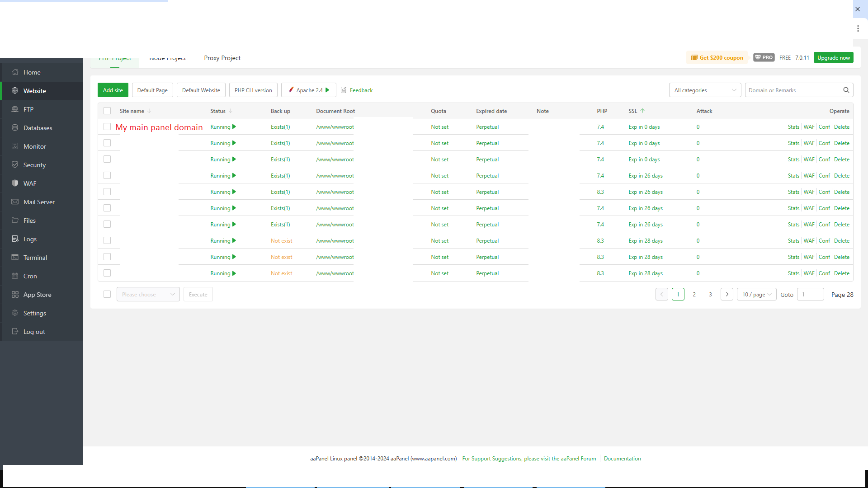Click the search magnifier icon
868x488 pixels.
pos(846,90)
